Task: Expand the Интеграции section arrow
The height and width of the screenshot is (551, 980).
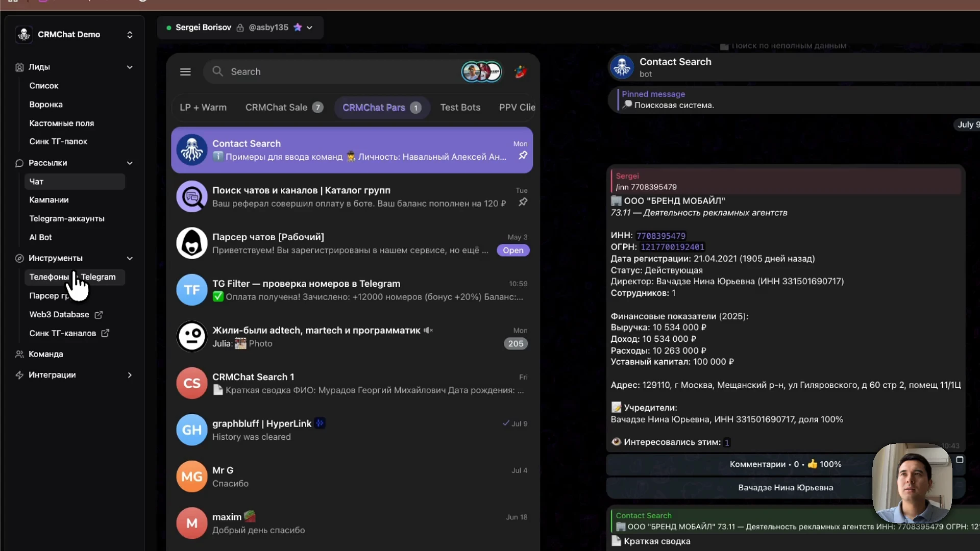Action: (130, 375)
